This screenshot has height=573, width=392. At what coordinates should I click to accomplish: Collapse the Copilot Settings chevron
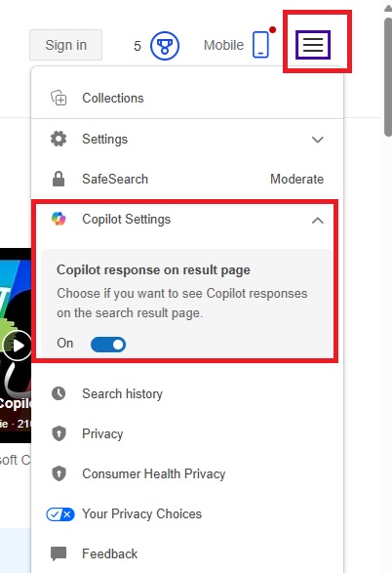point(318,220)
